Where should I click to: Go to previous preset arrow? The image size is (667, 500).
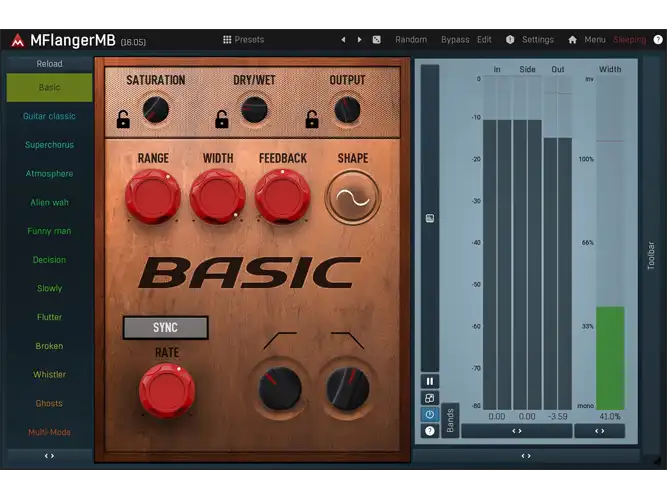[343, 40]
